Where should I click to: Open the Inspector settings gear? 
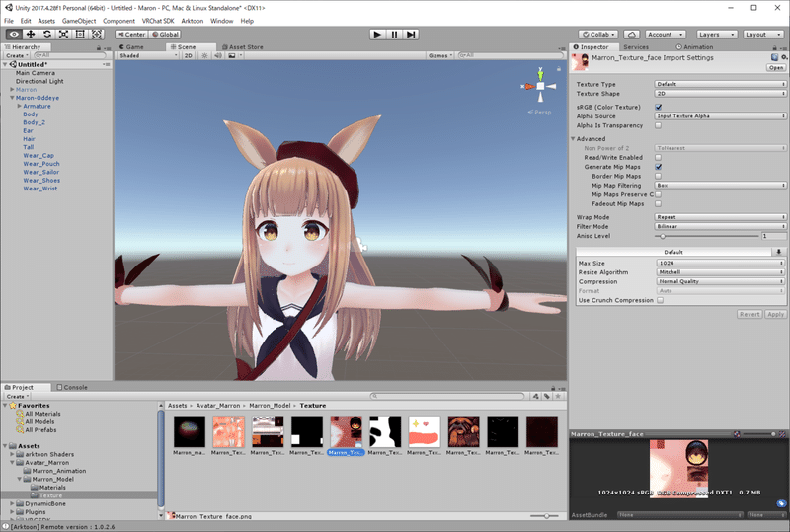pyautogui.click(x=784, y=57)
